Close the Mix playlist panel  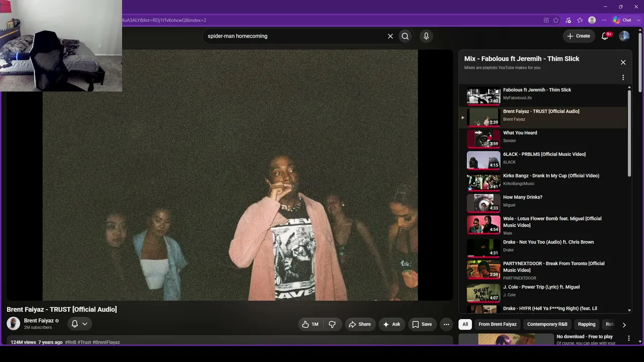click(x=623, y=62)
